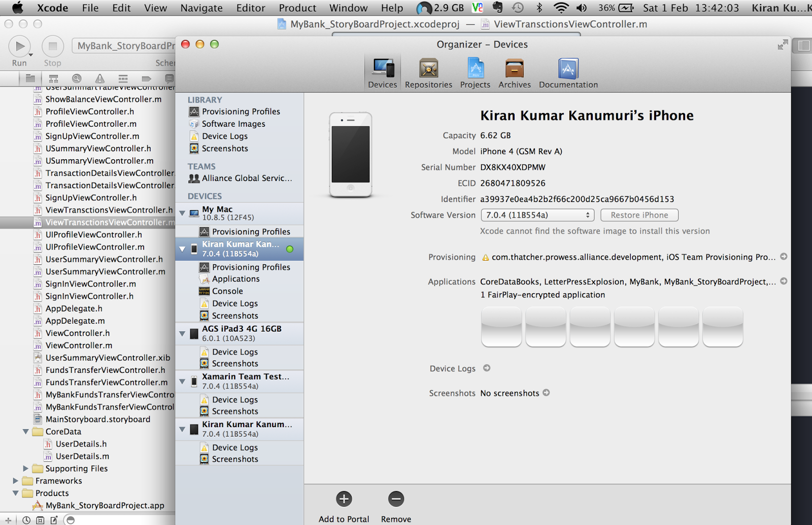Select the Xamarin Team Test device
812x525 pixels.
click(x=240, y=381)
